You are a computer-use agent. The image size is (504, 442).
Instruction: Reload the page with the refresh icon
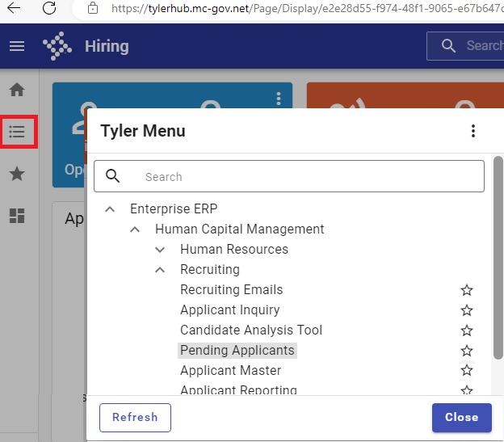coord(49,8)
